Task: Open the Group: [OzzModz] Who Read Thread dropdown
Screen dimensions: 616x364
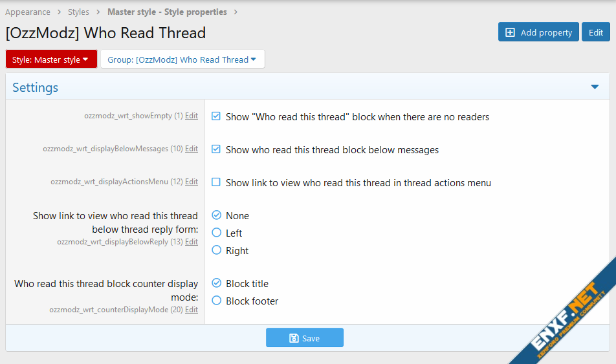Action: click(x=182, y=59)
